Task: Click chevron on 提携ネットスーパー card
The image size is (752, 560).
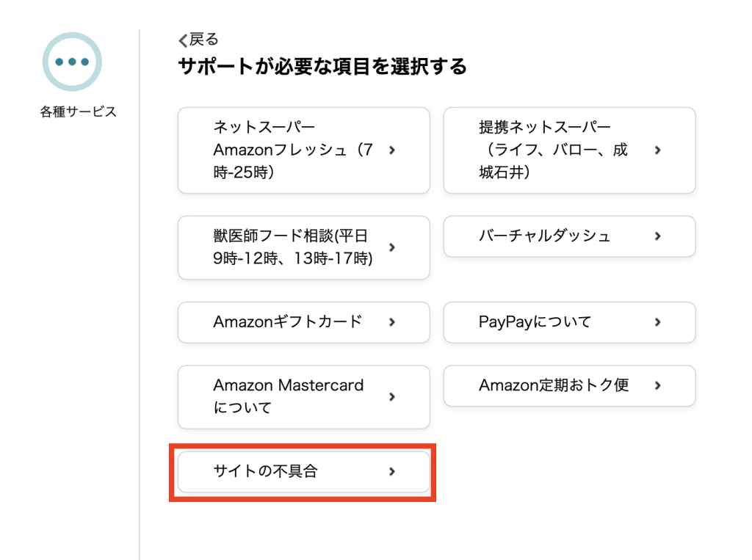Action: coord(657,150)
